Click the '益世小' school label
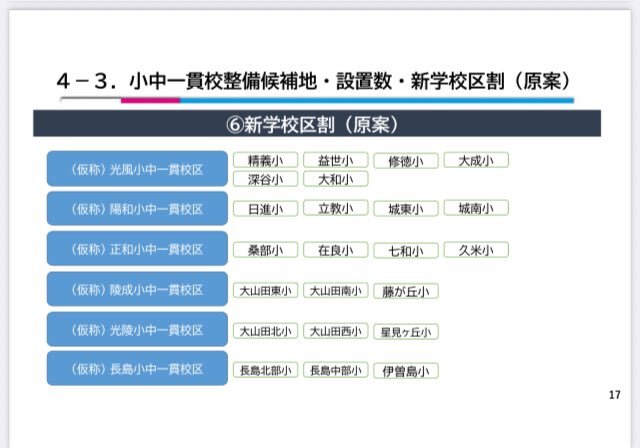This screenshot has width=640, height=448. (336, 160)
